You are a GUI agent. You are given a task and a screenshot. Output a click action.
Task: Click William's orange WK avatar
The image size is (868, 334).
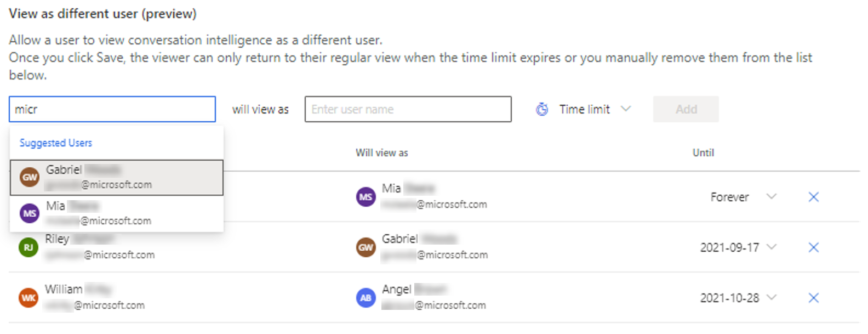tap(28, 298)
